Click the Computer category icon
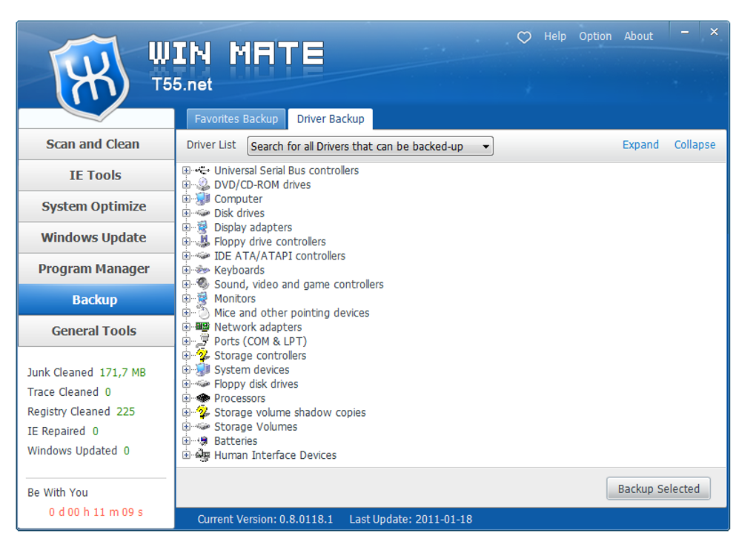The image size is (756, 556). click(x=202, y=199)
